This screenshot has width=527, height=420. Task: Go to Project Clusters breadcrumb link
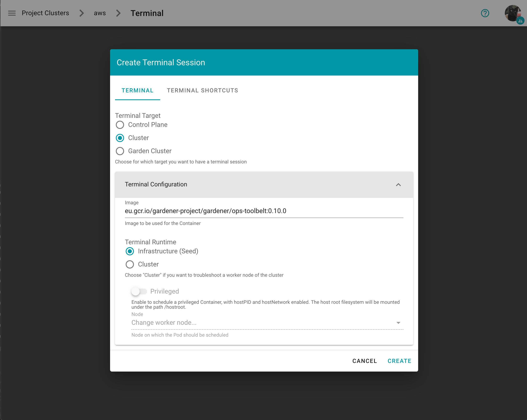pyautogui.click(x=45, y=13)
